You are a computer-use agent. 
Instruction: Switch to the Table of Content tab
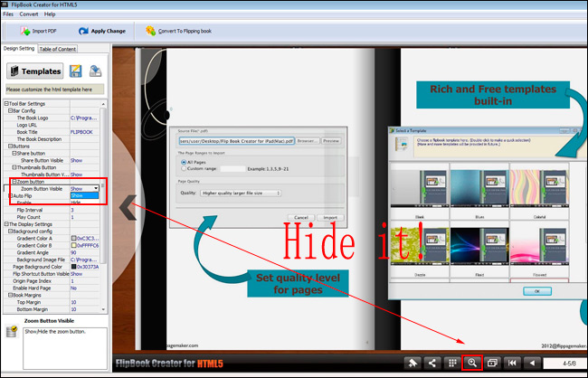click(x=57, y=49)
